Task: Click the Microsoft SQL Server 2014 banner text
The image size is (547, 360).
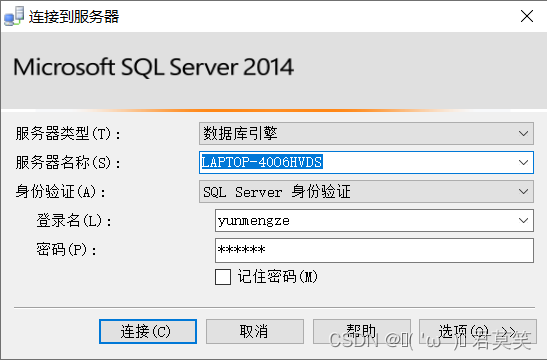Action: (153, 67)
